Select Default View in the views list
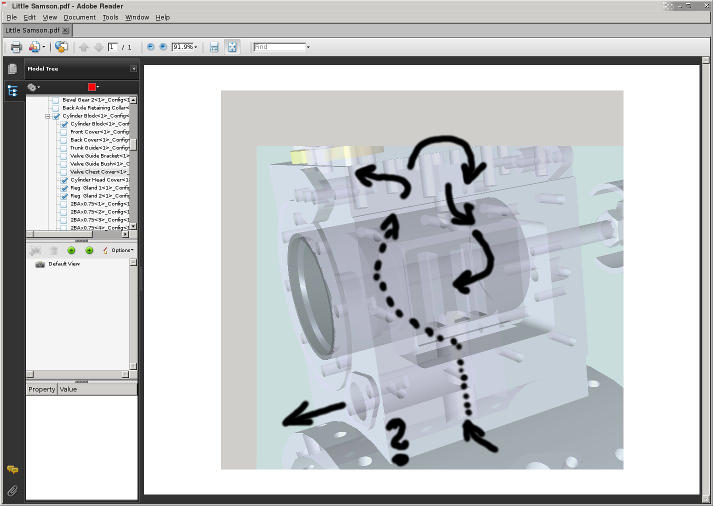The image size is (713, 506). click(64, 264)
